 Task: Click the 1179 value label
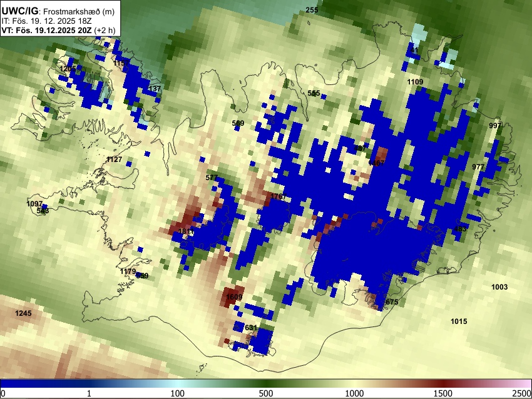tap(128, 271)
